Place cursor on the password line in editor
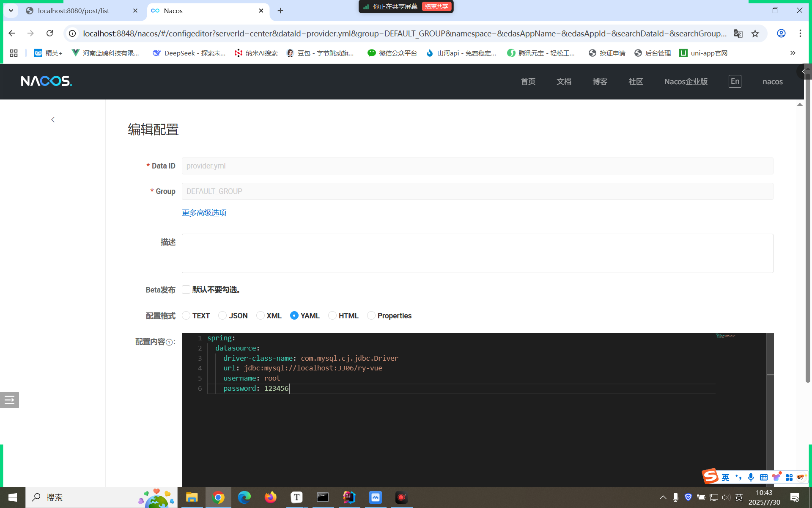812x508 pixels. [256, 388]
